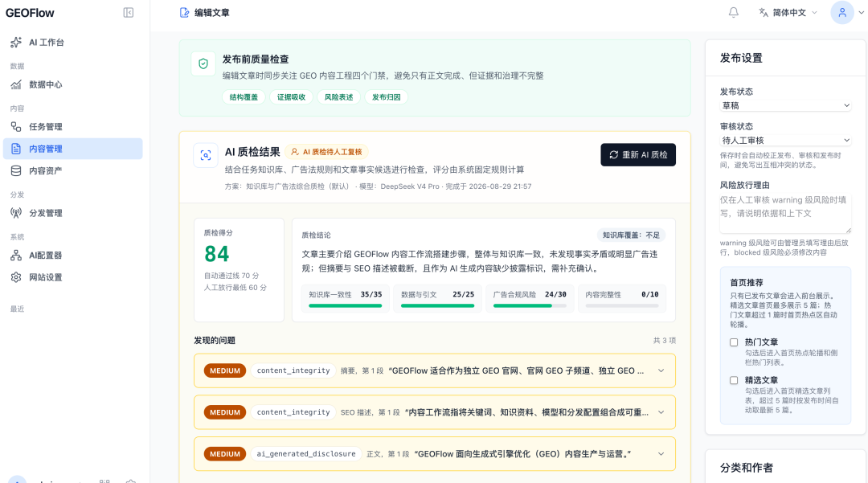Click person icon in AI 质检待人工复核 badge
Viewport: 868px width, 483px height.
(x=295, y=152)
